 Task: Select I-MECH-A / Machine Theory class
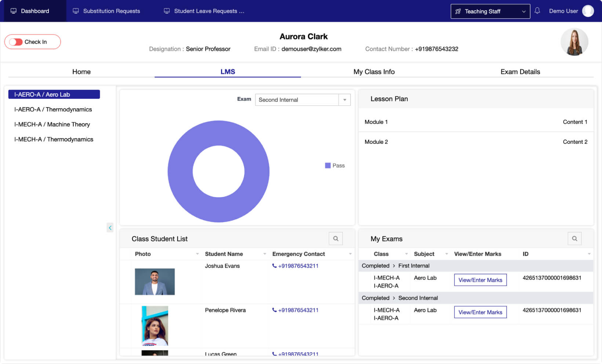pos(52,124)
